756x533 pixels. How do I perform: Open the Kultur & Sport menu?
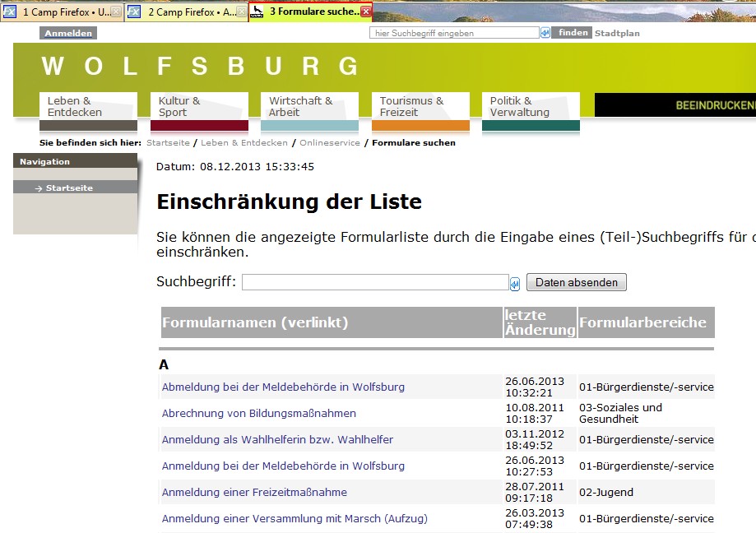point(199,112)
